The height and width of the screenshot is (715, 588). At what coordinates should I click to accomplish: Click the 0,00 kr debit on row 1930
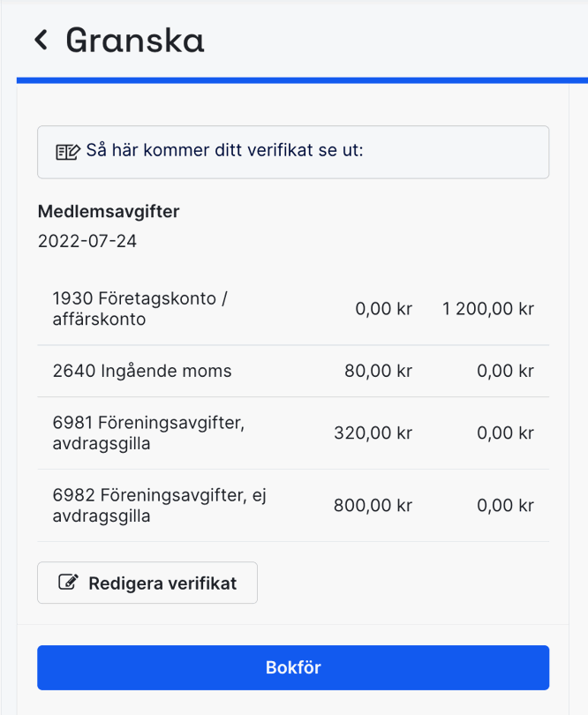click(383, 309)
